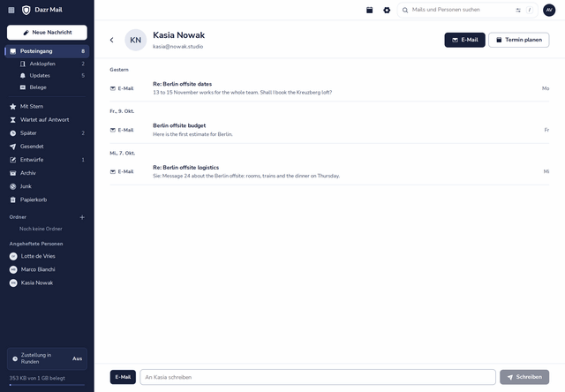Open Entwürfe folder
This screenshot has width=565, height=392.
coord(47,160)
